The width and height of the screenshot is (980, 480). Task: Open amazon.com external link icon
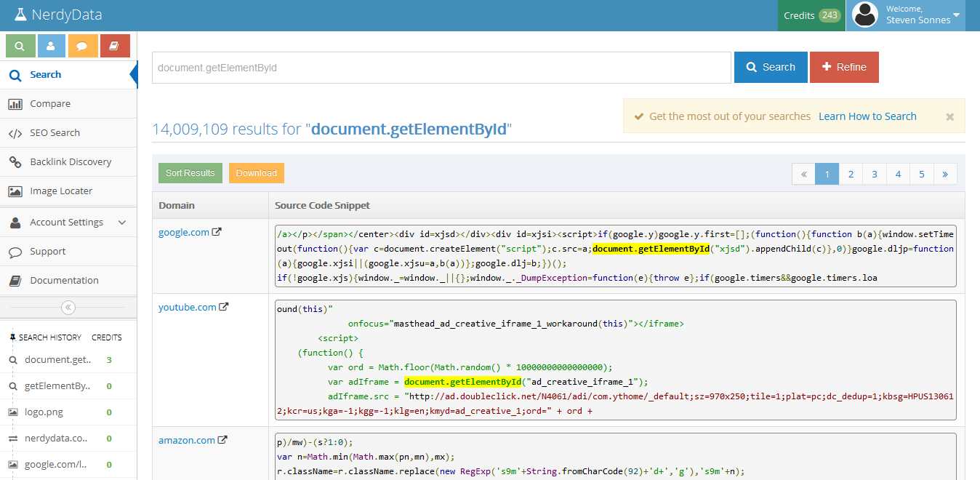coord(223,440)
